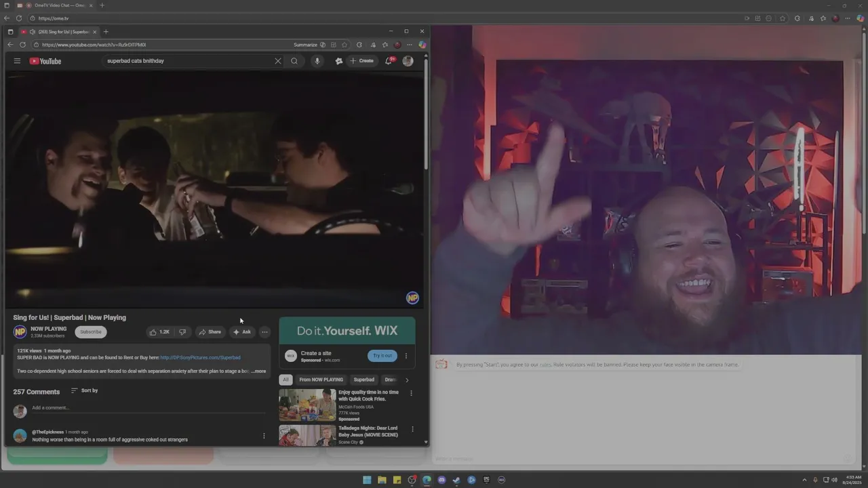Open Epic Games launcher from taskbar
The image size is (868, 488).
coord(486,480)
